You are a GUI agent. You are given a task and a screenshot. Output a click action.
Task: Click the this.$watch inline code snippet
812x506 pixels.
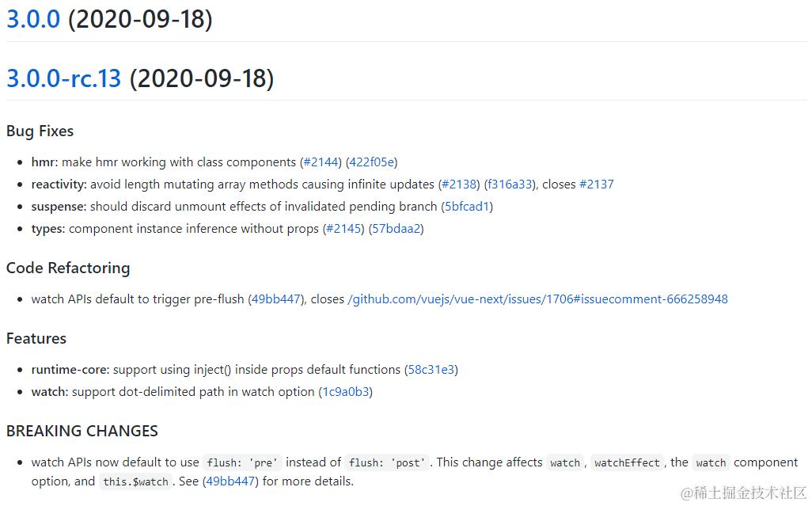click(x=135, y=481)
